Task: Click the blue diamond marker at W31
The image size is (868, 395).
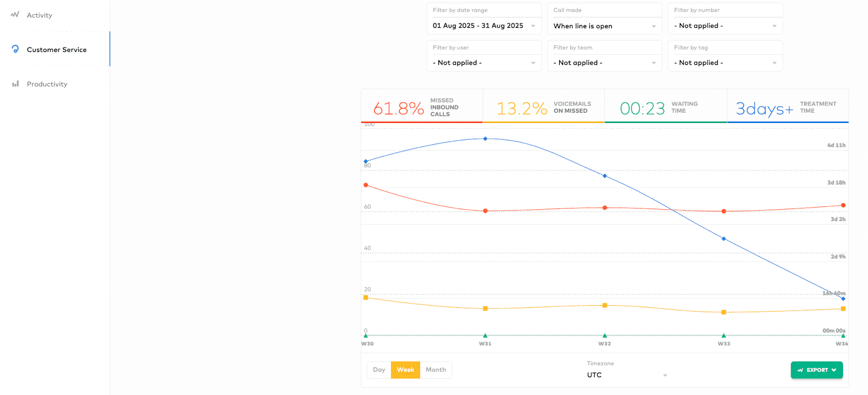Action: 485,139
